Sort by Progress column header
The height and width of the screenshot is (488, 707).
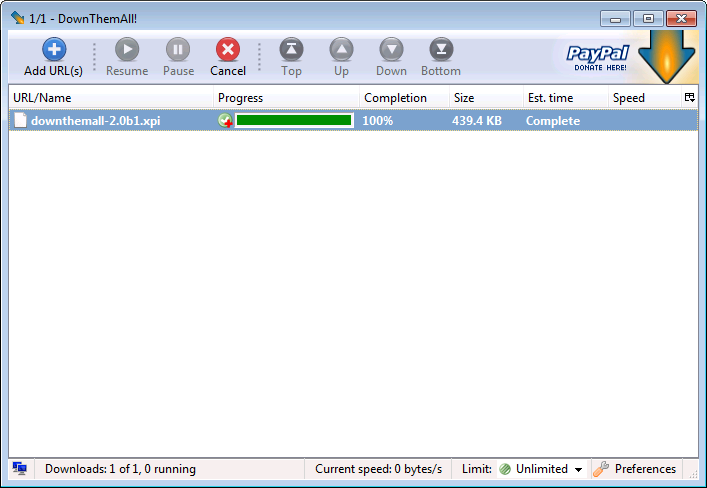click(x=286, y=97)
